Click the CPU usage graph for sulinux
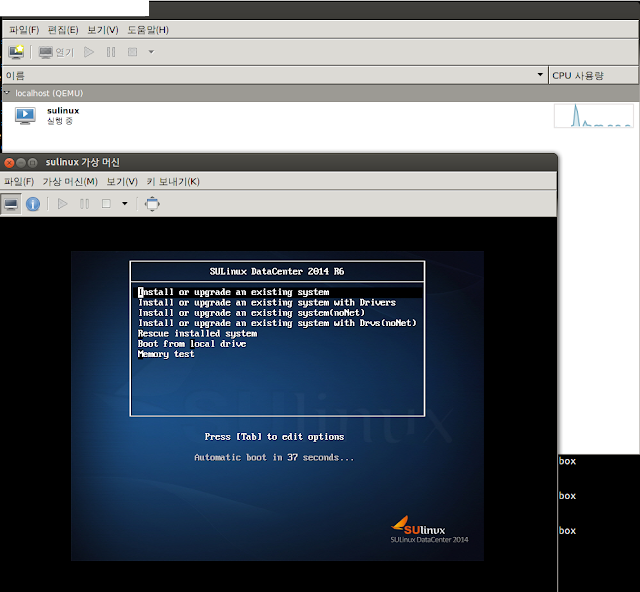The image size is (640, 592). pos(593,115)
